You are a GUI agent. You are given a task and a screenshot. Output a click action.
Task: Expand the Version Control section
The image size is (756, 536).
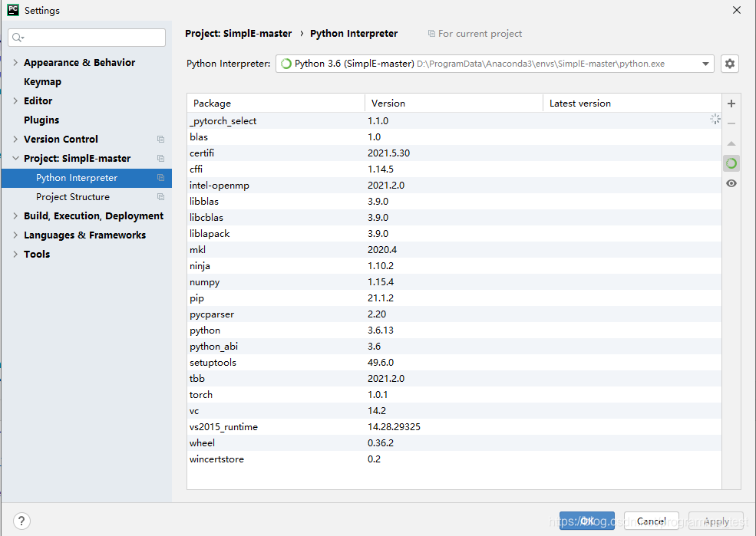15,140
